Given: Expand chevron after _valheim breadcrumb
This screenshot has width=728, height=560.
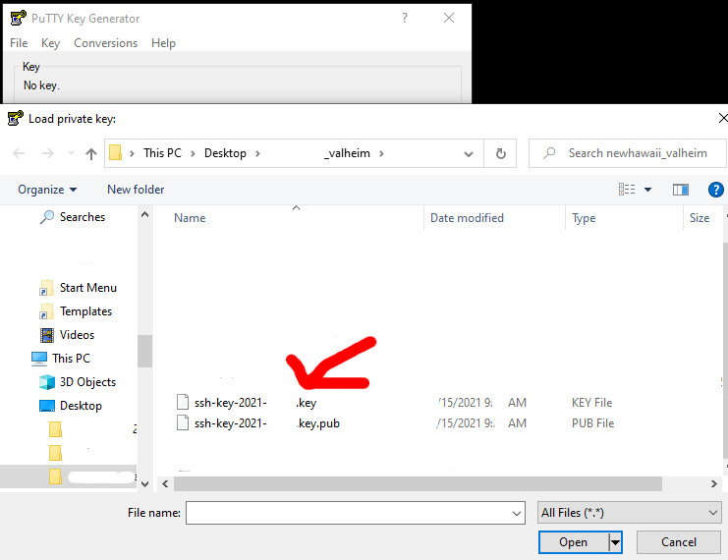Looking at the screenshot, I should click(x=381, y=153).
